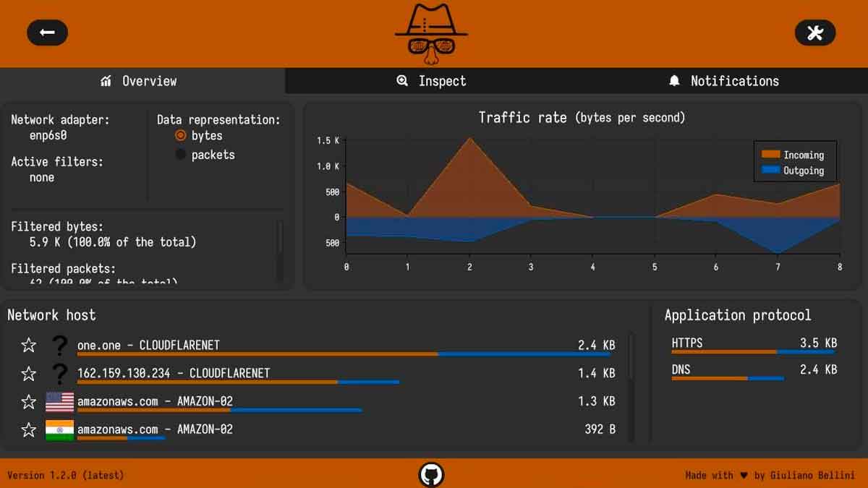
Task: Select bytes data representation
Action: [x=181, y=136]
